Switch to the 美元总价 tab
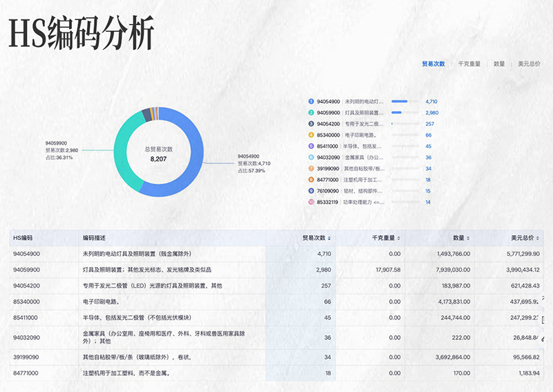This screenshot has height=392, width=553. tap(529, 64)
